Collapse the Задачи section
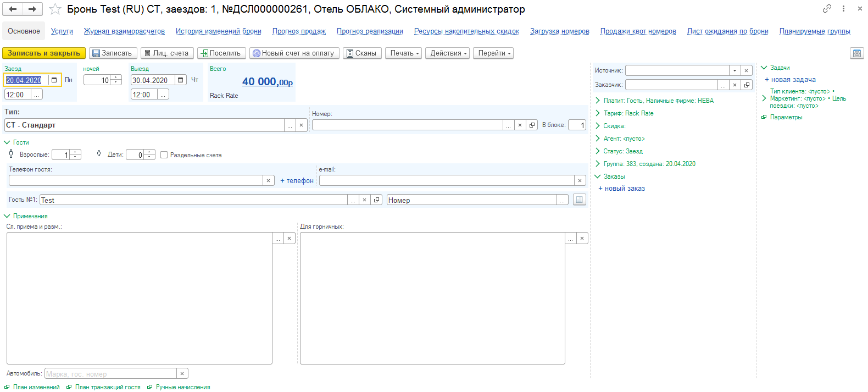 (x=764, y=68)
